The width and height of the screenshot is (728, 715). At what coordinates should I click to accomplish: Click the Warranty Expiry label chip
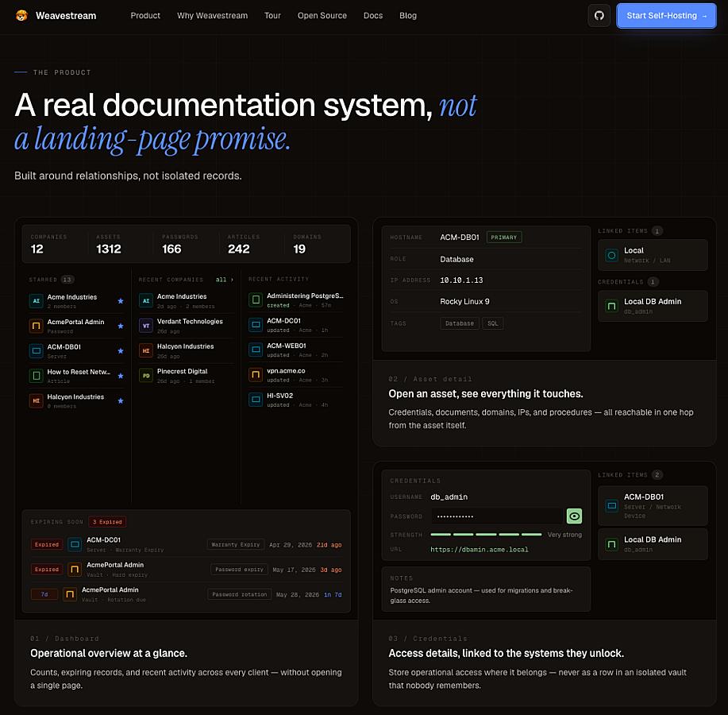(236, 544)
